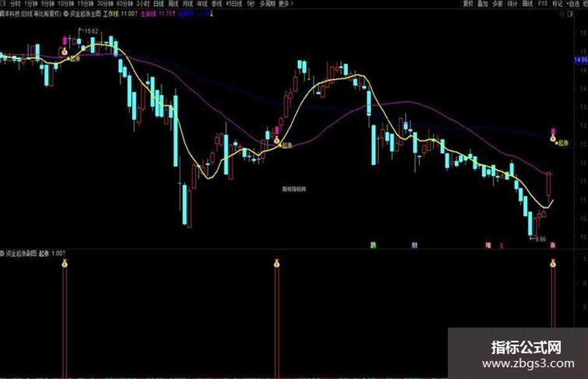Click the 生命线 11.70 value label
Viewport: 588px width, 379px height.
(158, 14)
